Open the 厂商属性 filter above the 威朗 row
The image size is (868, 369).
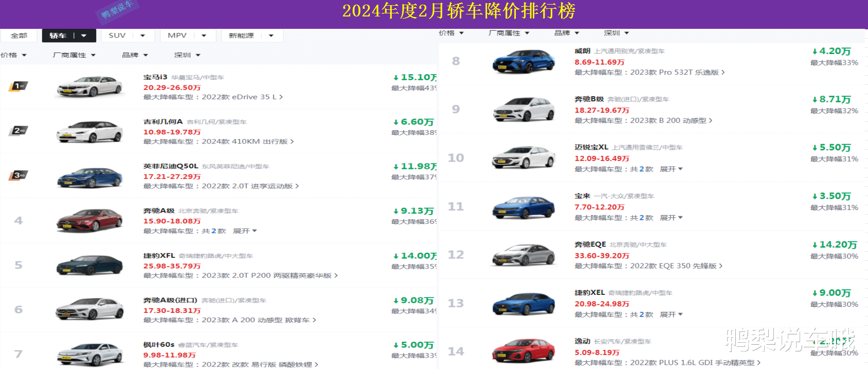(509, 33)
